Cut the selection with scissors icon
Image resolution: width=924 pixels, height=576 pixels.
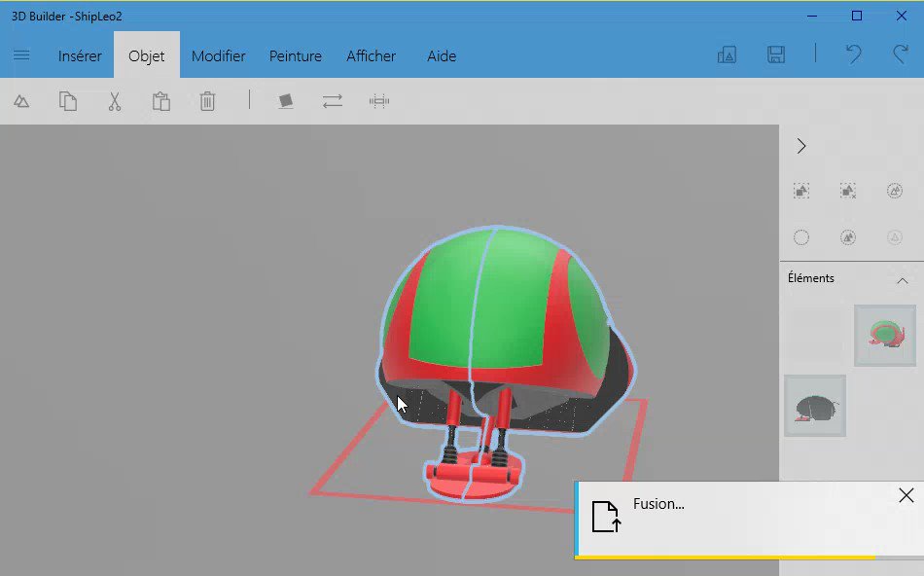115,101
